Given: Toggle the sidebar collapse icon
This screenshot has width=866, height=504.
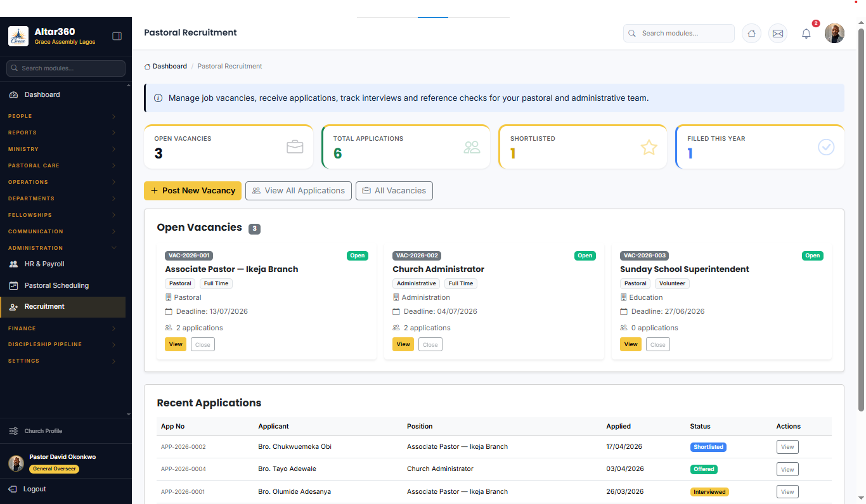Looking at the screenshot, I should coord(117,36).
